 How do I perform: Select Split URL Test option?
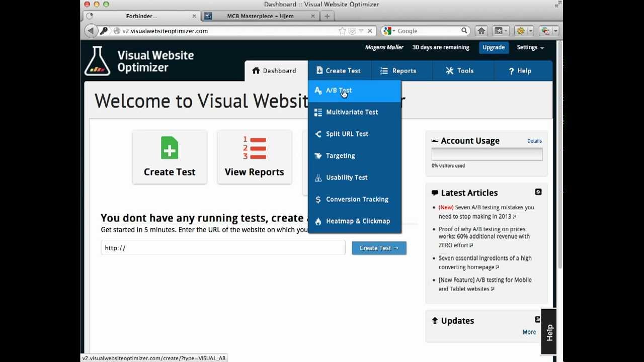pos(355,134)
